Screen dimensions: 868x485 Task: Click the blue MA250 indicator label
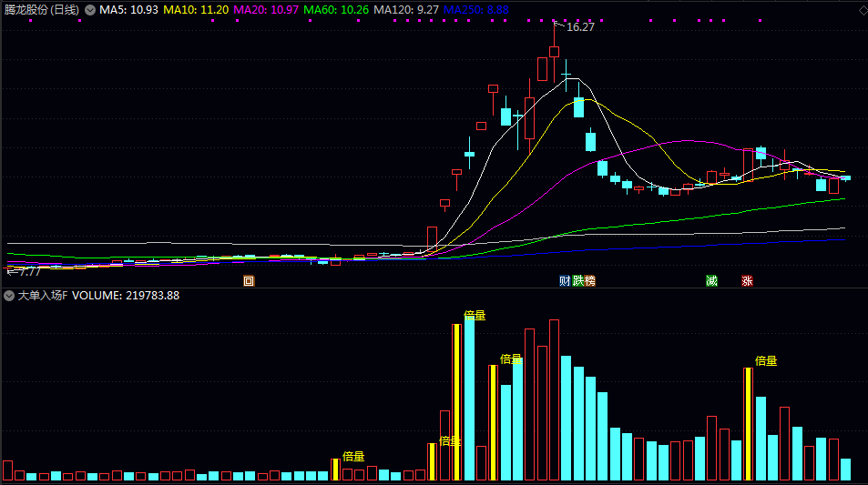pos(475,9)
